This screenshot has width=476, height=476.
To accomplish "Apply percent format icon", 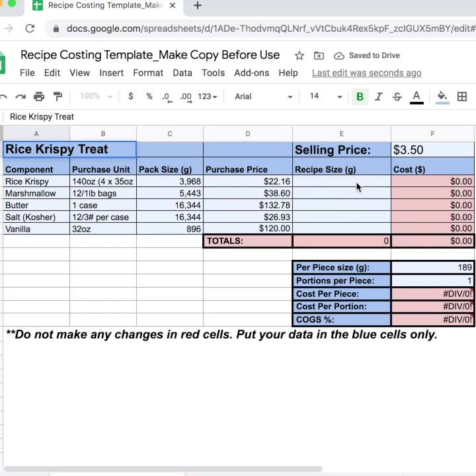I will click(x=149, y=97).
